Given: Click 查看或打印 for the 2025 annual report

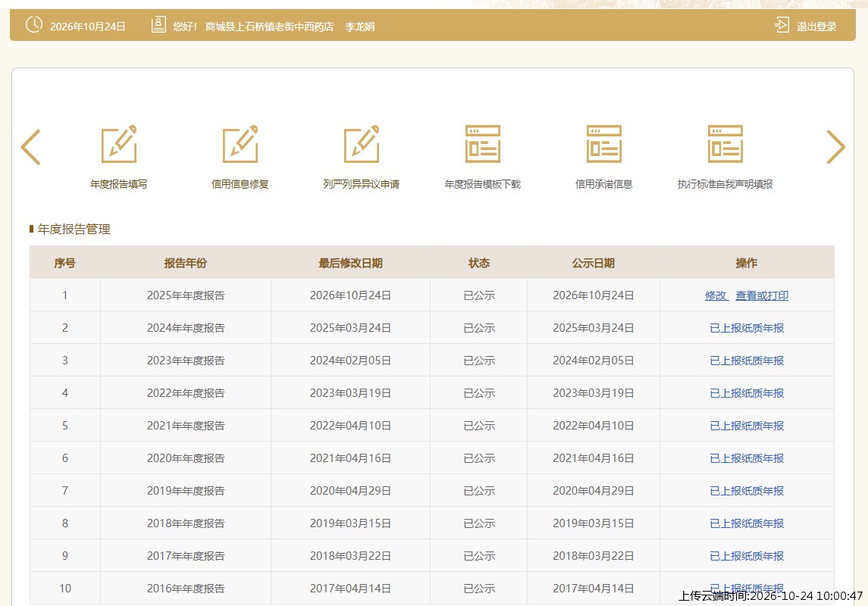Looking at the screenshot, I should point(762,296).
